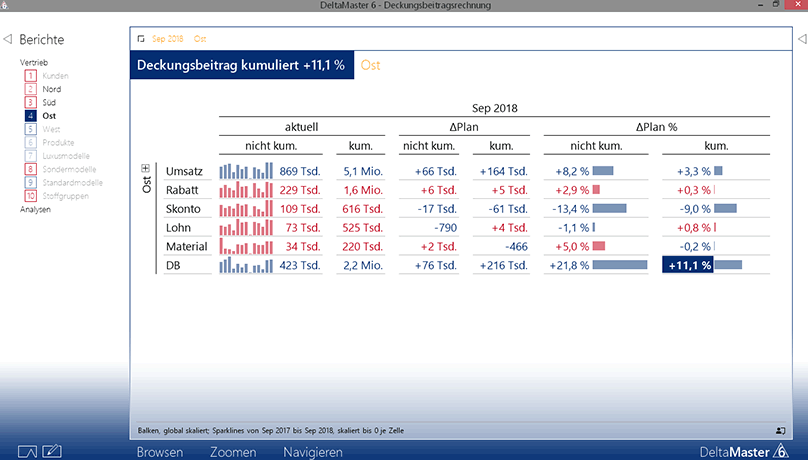Open the presentation mode icon in bottom bar

coord(27,451)
